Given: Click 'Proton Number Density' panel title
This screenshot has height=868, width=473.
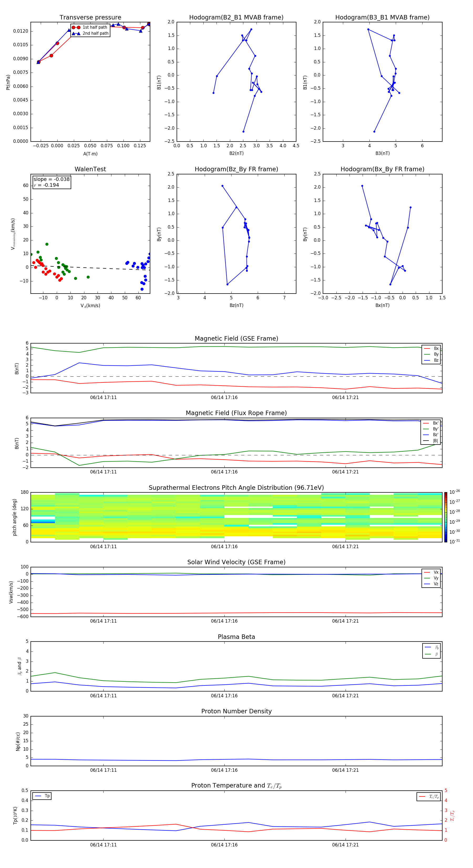Looking at the screenshot, I should pyautogui.click(x=236, y=711).
